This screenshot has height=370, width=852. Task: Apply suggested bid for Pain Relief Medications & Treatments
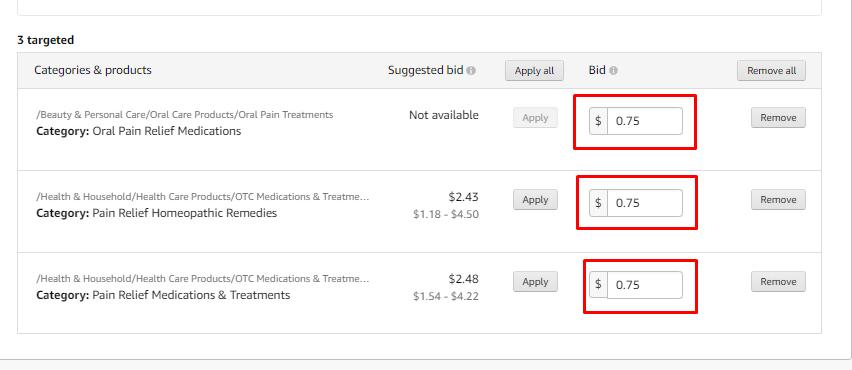[535, 282]
